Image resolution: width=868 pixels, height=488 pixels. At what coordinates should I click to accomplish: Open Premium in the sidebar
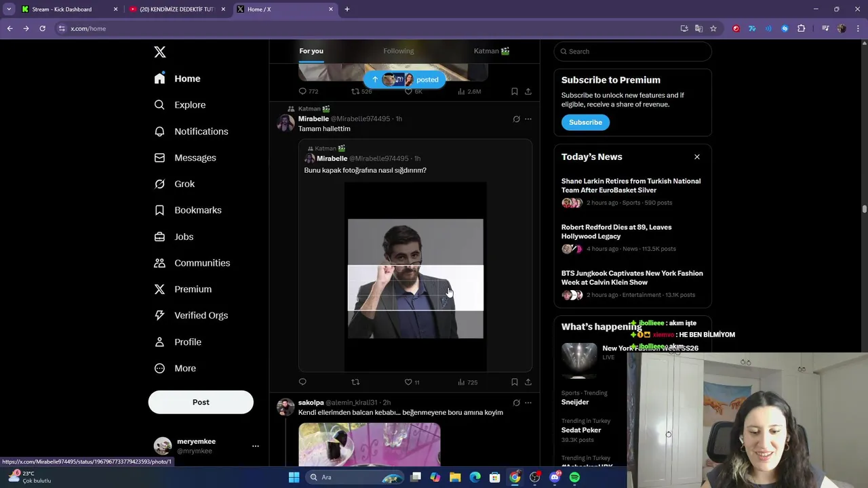click(x=183, y=289)
